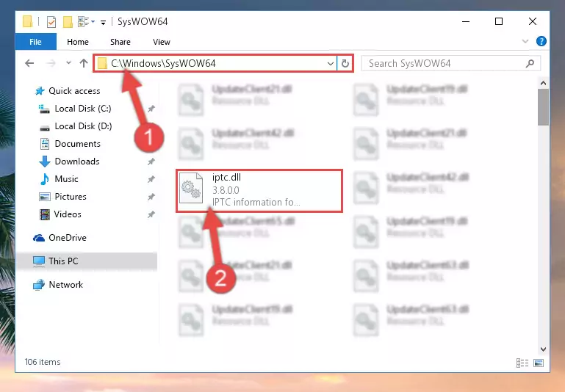Select OneDrive in the navigation pane
The width and height of the screenshot is (565, 392).
click(68, 238)
